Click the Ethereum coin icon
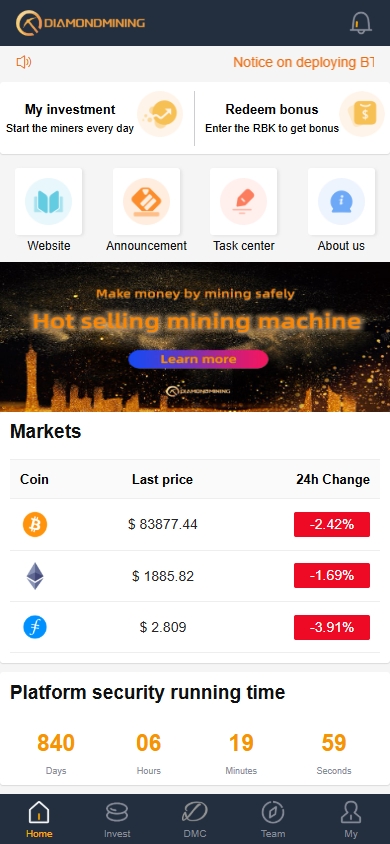This screenshot has height=844, width=390. pyautogui.click(x=35, y=576)
